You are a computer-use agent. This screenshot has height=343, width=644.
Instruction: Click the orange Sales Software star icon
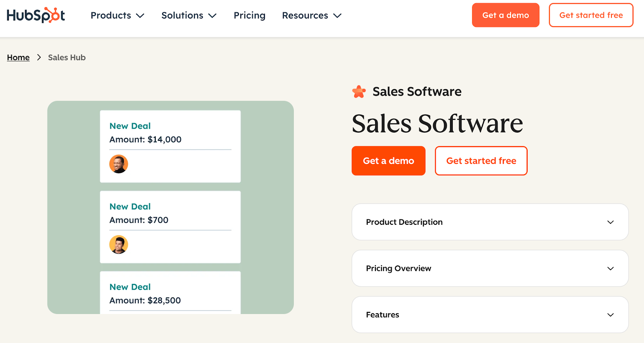(x=359, y=92)
